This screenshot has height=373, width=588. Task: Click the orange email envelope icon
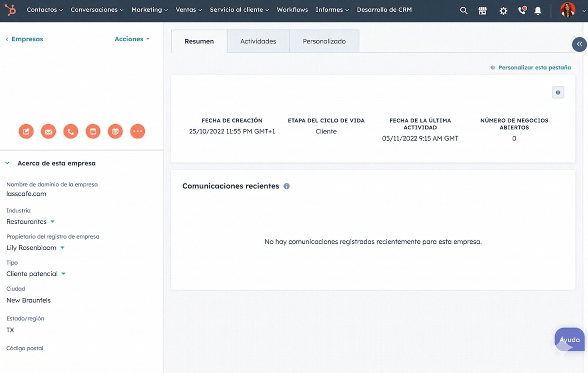[x=48, y=131]
